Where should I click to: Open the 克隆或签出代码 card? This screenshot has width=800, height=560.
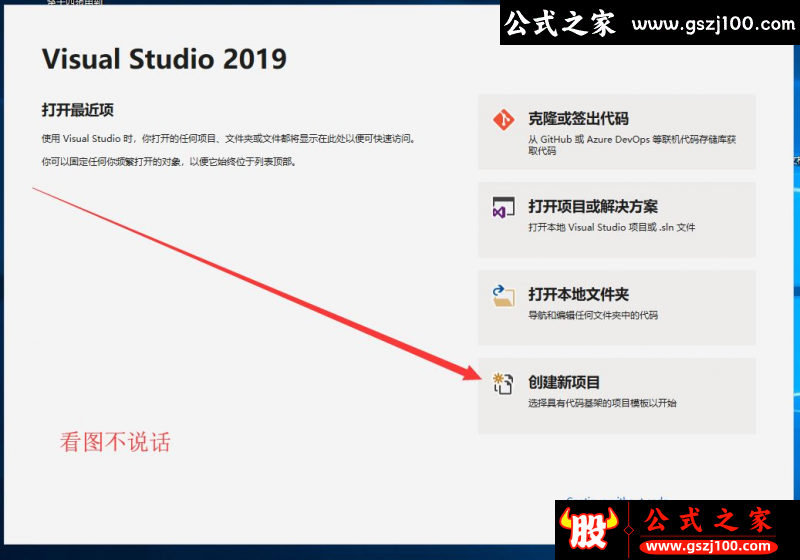[x=617, y=132]
